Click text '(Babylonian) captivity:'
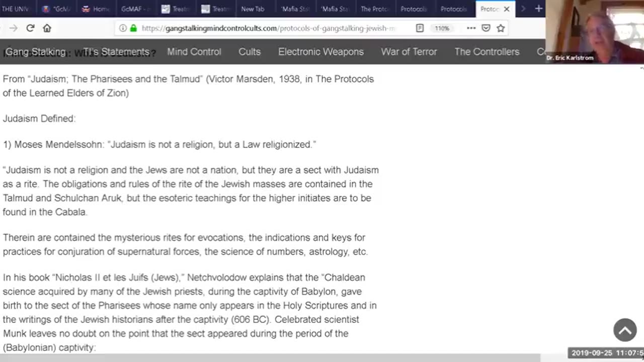 coord(49,347)
